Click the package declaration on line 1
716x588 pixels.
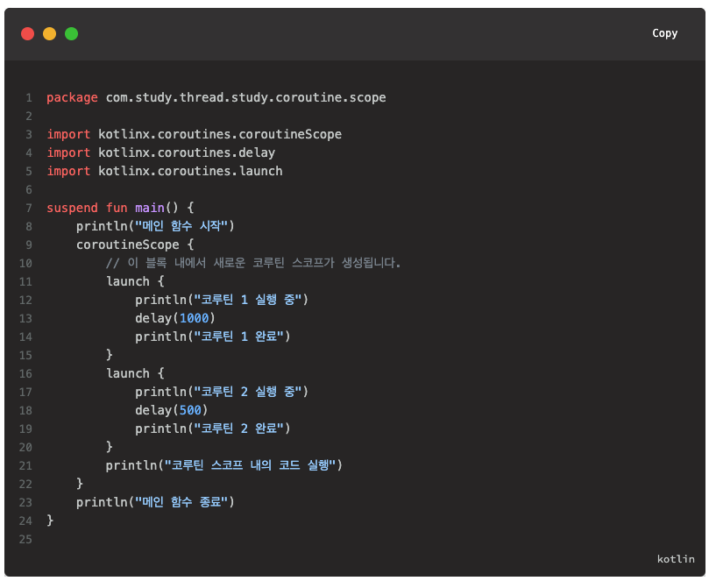(x=216, y=97)
